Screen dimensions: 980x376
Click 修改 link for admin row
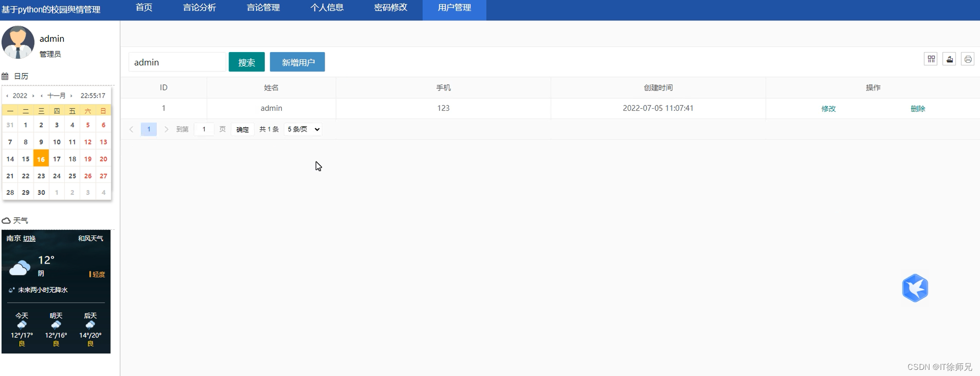(828, 109)
